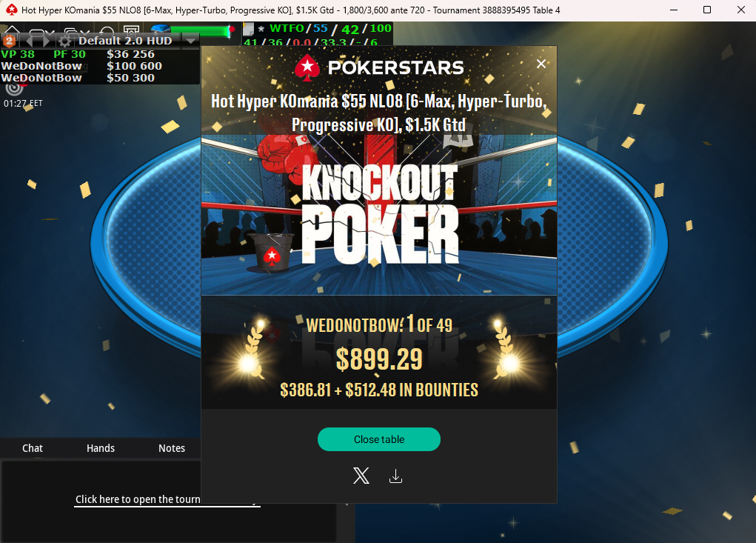
Task: Dismiss the tournament result popup with the X
Action: click(x=541, y=64)
